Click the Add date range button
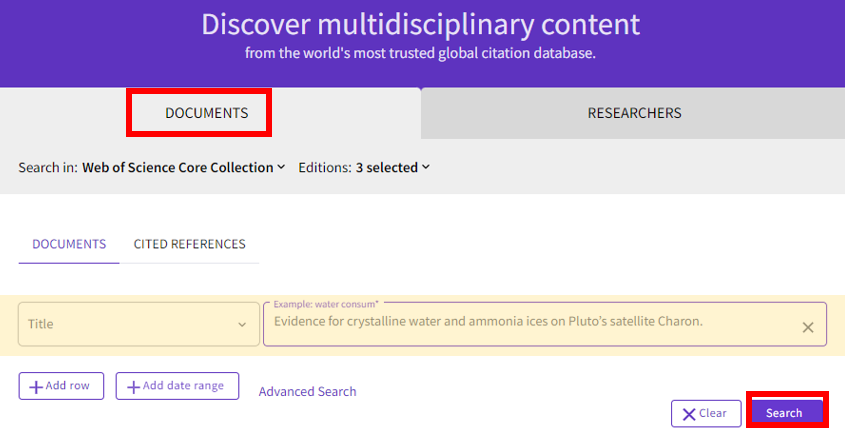 [177, 386]
